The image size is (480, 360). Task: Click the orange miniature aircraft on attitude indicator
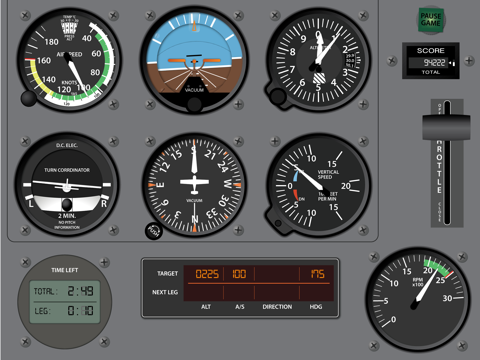pos(194,61)
